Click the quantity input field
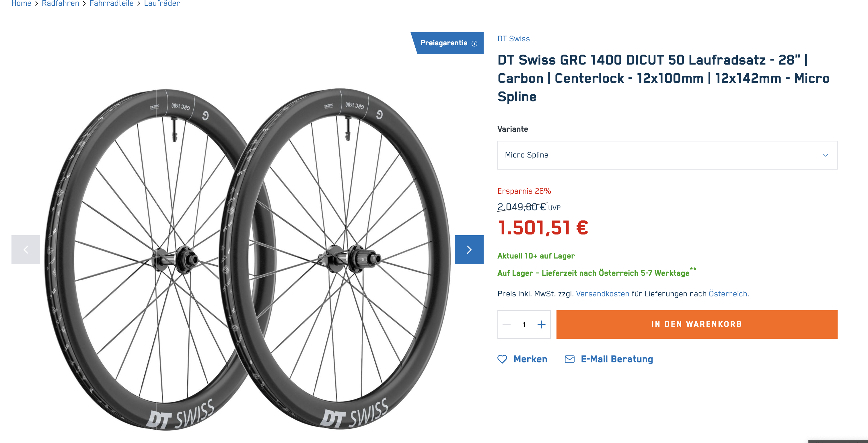The image size is (868, 443). (524, 324)
